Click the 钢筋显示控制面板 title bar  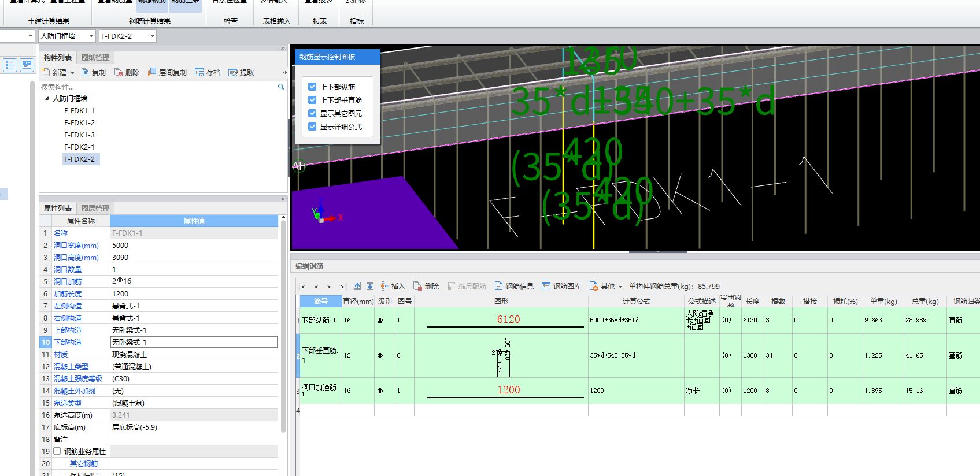(x=338, y=57)
